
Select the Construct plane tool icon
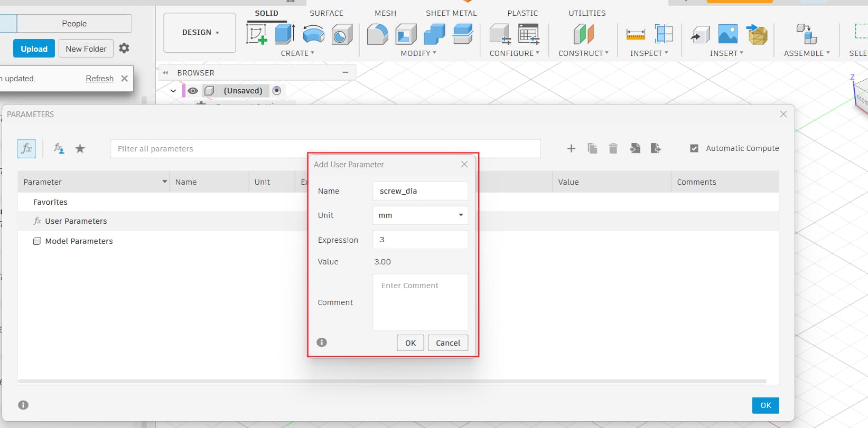(583, 35)
